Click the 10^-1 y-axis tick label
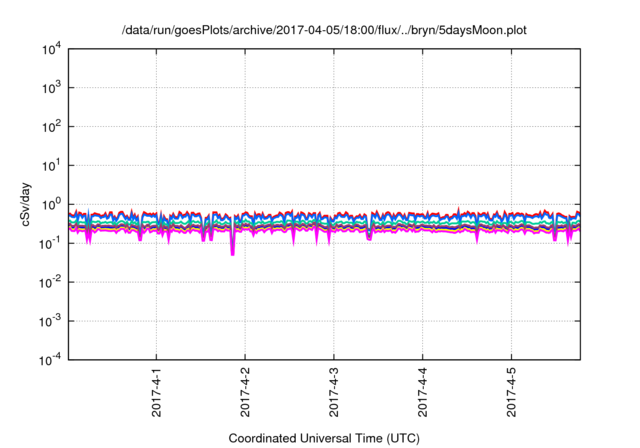This screenshot has width=640, height=448. click(50, 243)
